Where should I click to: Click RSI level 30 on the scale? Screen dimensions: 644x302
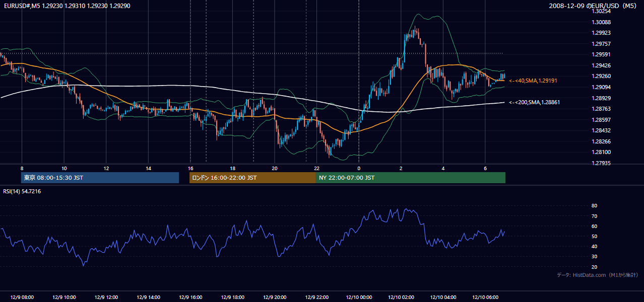click(x=594, y=257)
